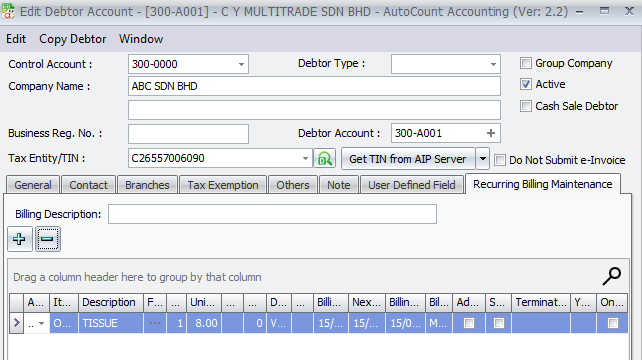The width and height of the screenshot is (642, 360).
Task: Click the green TIN search icon
Action: coord(325,158)
